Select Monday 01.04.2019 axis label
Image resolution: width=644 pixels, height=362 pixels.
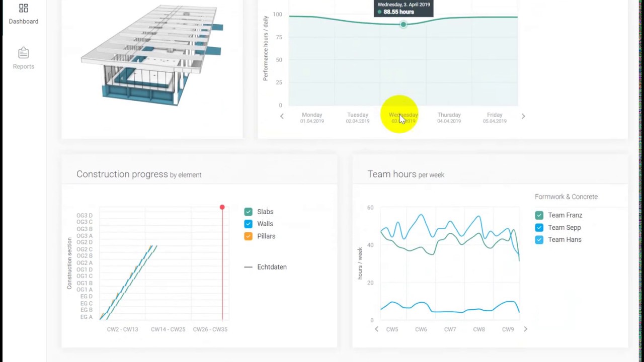click(x=312, y=118)
